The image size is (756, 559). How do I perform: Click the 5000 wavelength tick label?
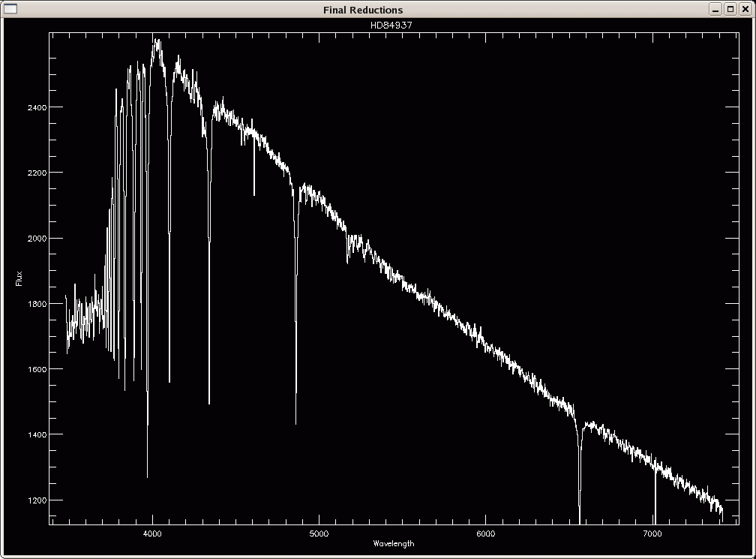coord(319,533)
